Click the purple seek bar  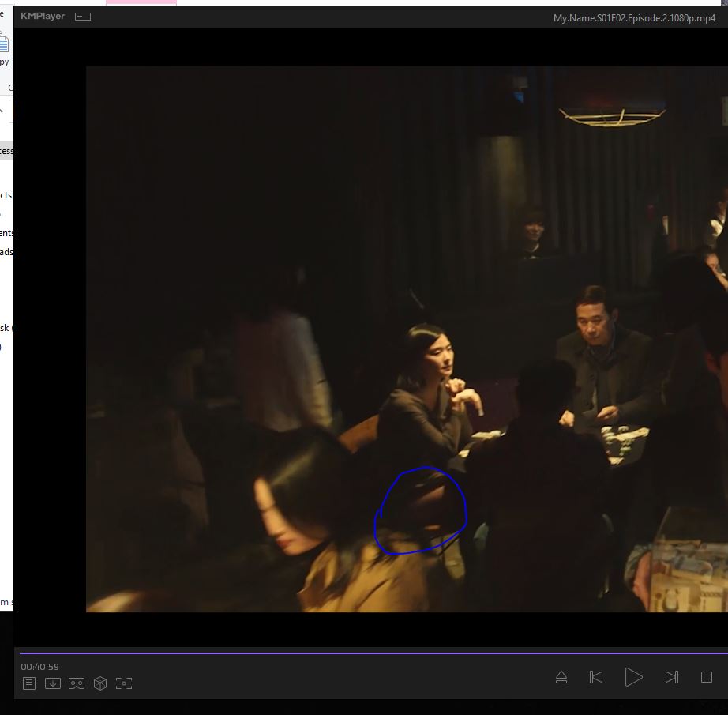pyautogui.click(x=371, y=653)
